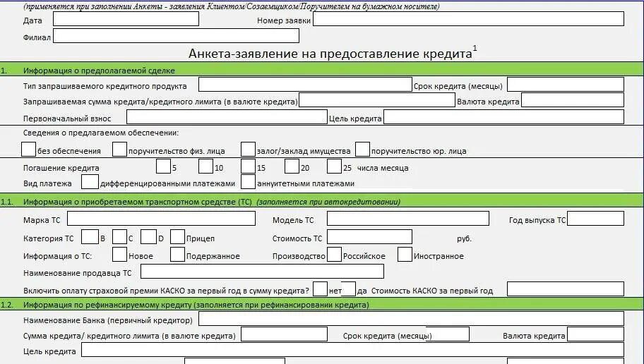This screenshot has height=364, width=644.
Task: Select repayment day 20 checkbox
Action: [x=292, y=166]
